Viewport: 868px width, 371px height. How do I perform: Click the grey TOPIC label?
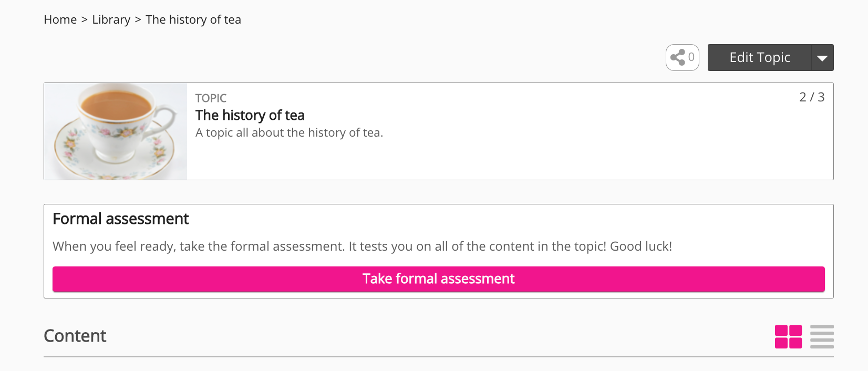click(x=211, y=98)
